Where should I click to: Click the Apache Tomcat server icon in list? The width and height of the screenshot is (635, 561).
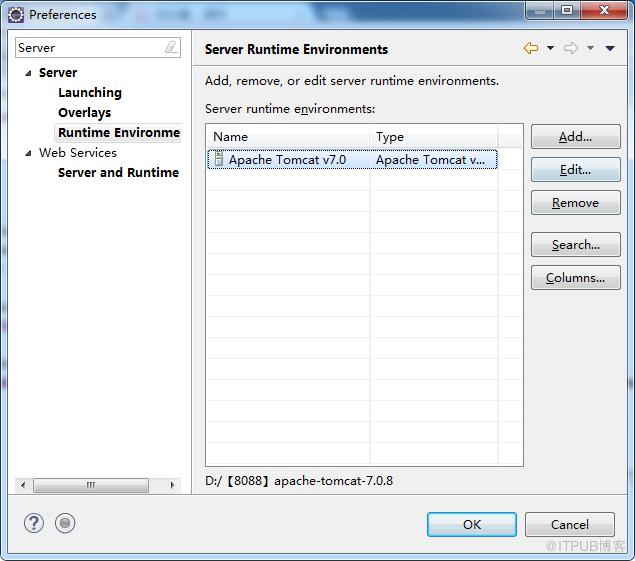[219, 159]
